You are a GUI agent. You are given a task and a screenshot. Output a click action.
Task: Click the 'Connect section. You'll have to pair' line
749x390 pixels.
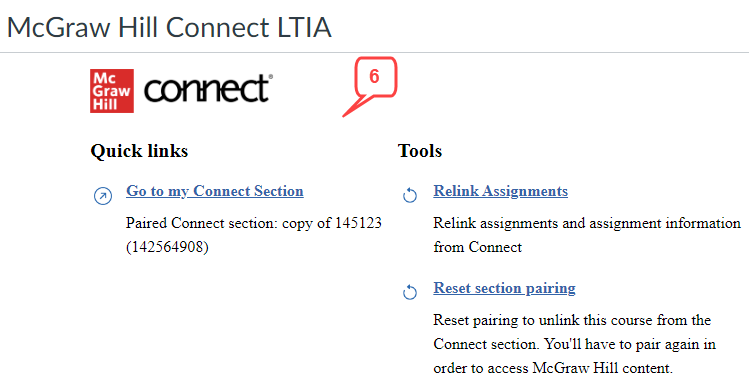pyautogui.click(x=574, y=344)
